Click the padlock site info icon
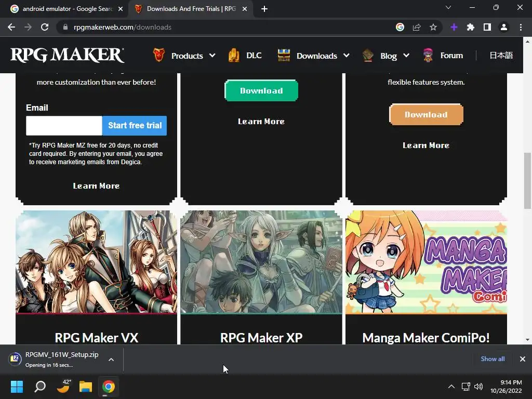This screenshot has height=399, width=532. coord(65,27)
